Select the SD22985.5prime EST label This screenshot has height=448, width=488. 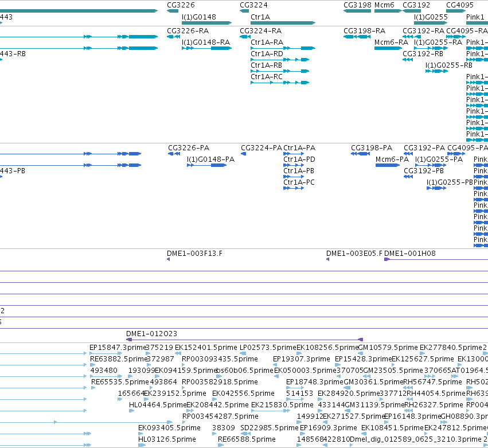[x=270, y=428]
